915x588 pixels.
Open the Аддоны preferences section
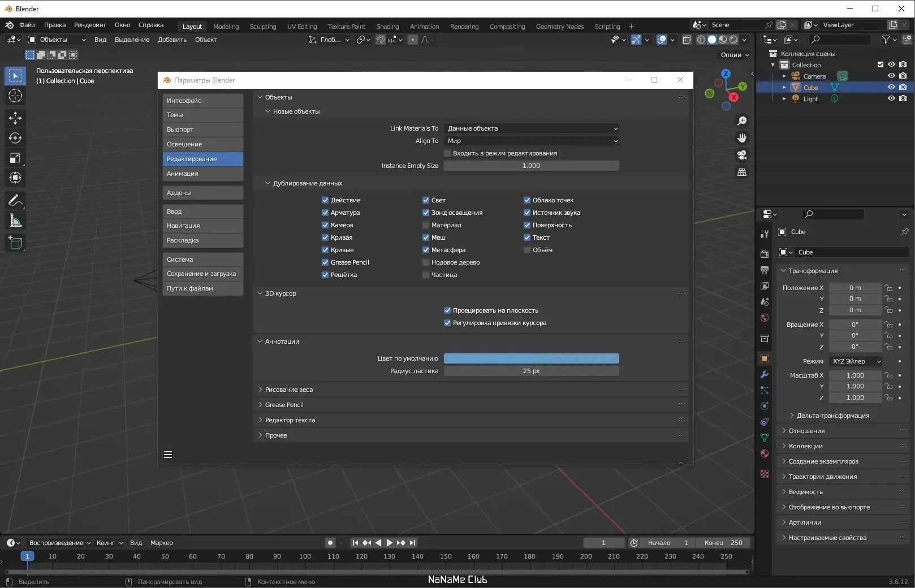pyautogui.click(x=202, y=193)
